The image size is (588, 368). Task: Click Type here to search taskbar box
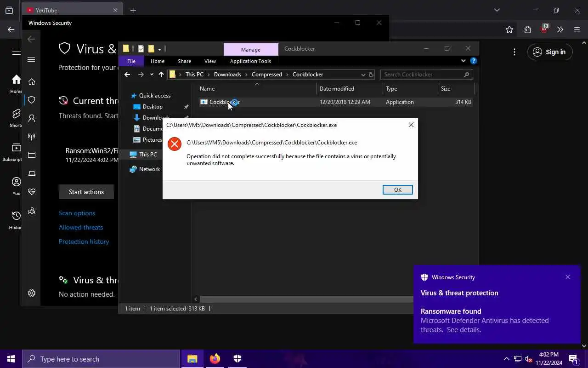101,359
